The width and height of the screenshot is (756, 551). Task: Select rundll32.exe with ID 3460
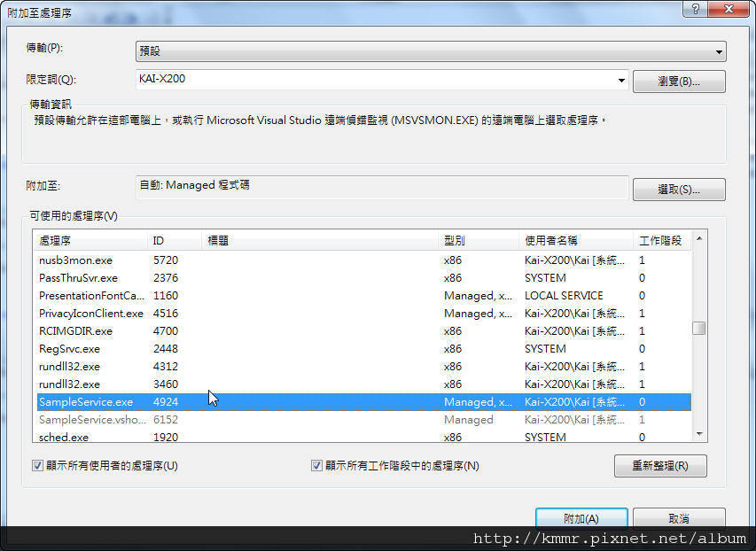[364, 384]
